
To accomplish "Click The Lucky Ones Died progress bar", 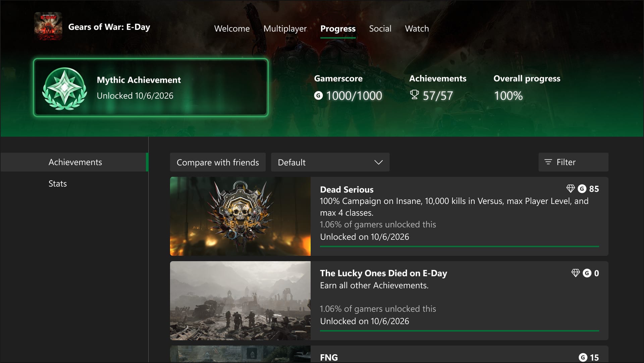I will tap(459, 330).
